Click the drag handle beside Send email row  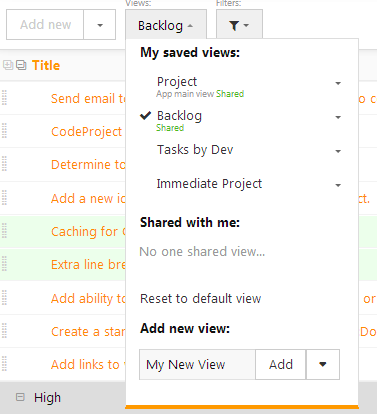(4, 98)
